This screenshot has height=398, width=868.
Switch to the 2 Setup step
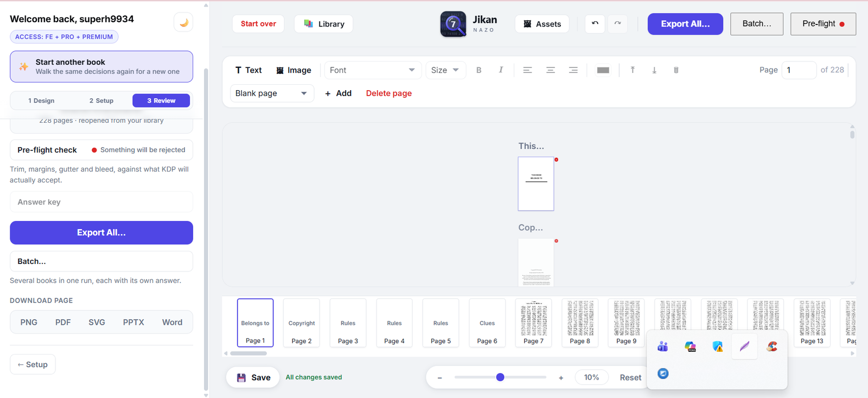tap(101, 100)
